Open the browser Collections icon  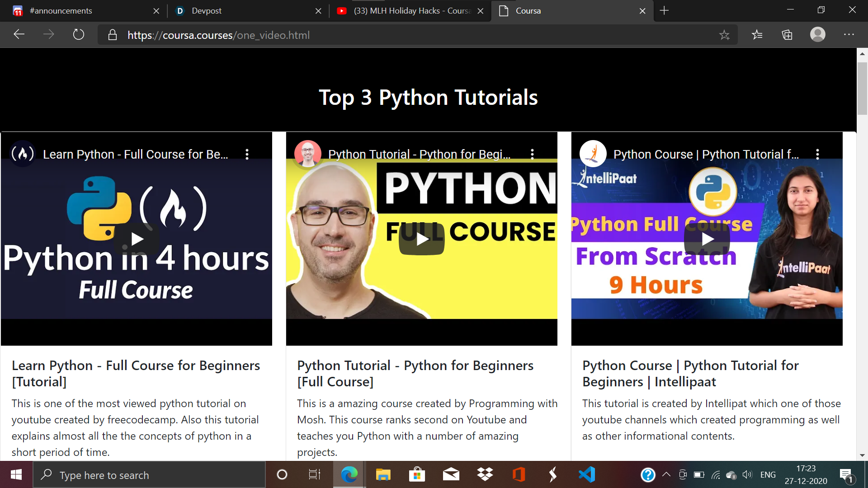[787, 35]
